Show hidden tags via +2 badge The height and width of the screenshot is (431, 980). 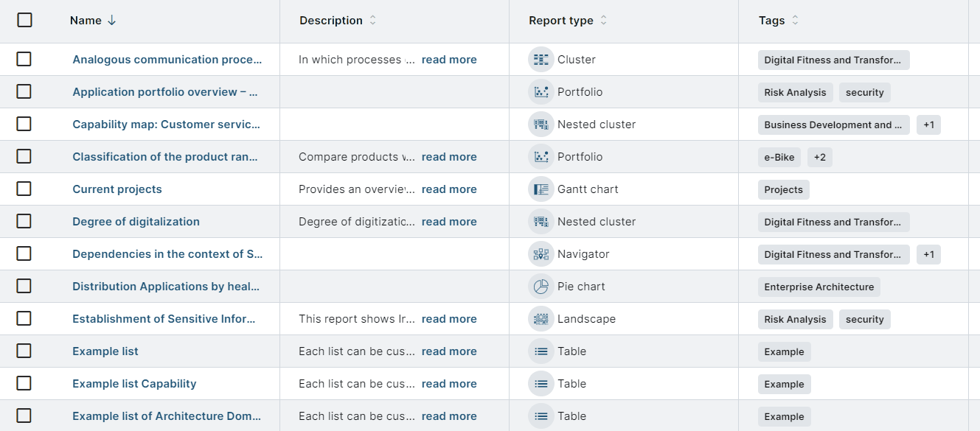click(x=819, y=157)
